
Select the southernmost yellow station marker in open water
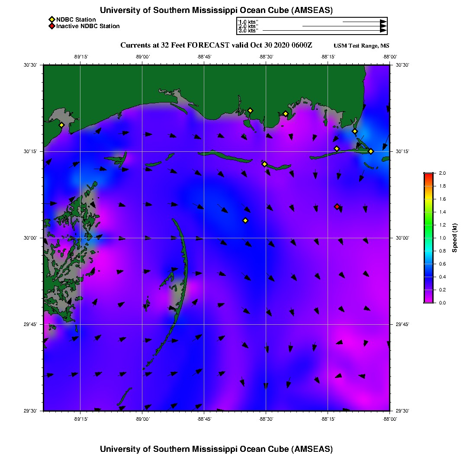(x=245, y=221)
